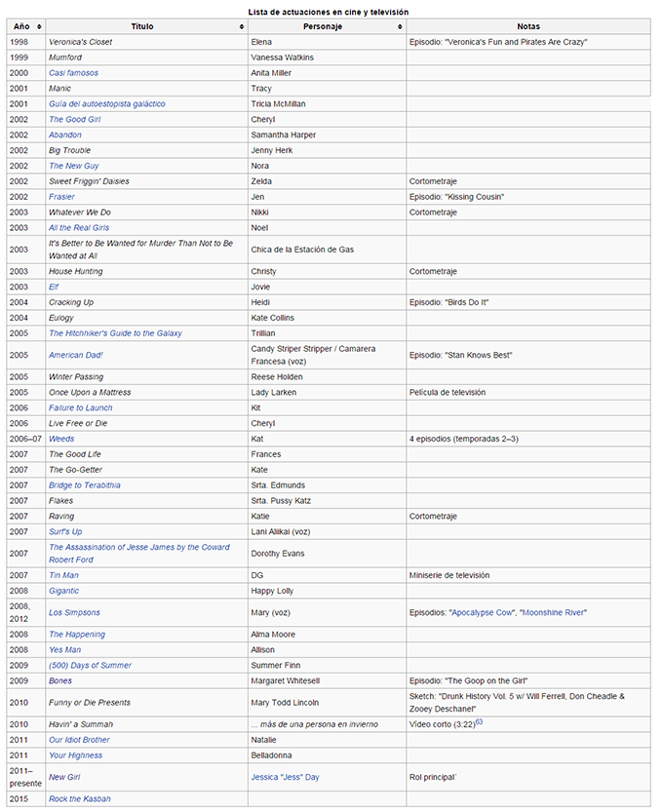Select the Stan Knows Best episode note
This screenshot has width=663, height=812.
pos(460,355)
